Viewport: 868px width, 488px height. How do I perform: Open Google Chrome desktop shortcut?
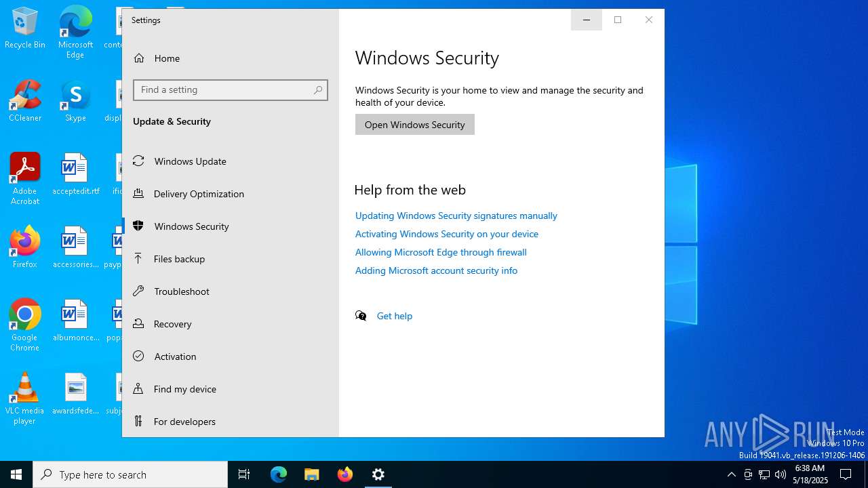point(25,325)
